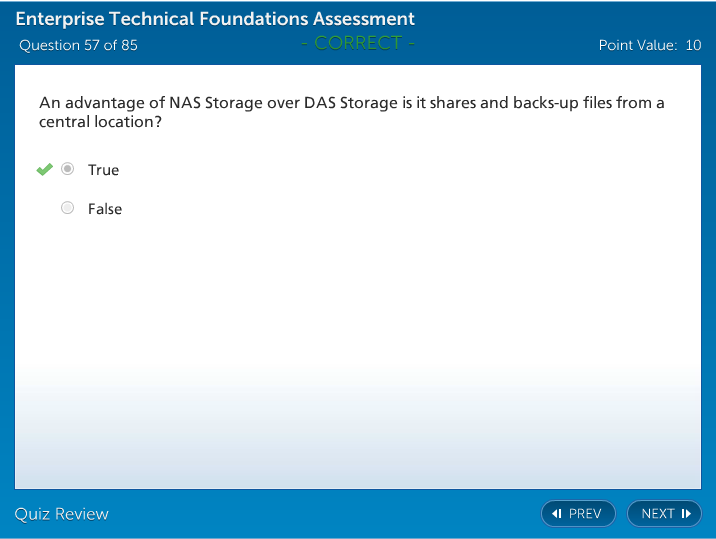The width and height of the screenshot is (716, 539).
Task: Click the Question 57 of 85 counter
Action: 78,45
